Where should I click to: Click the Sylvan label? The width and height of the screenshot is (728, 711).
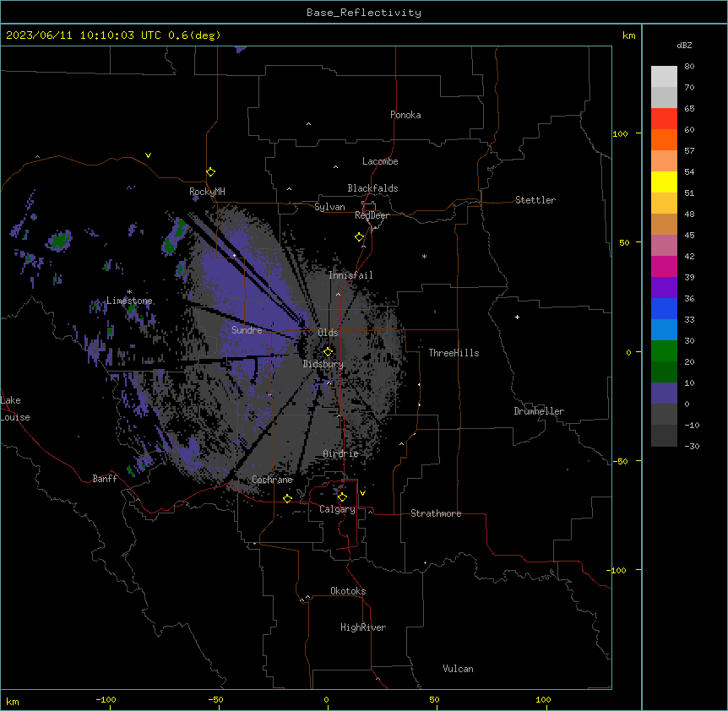(x=329, y=207)
